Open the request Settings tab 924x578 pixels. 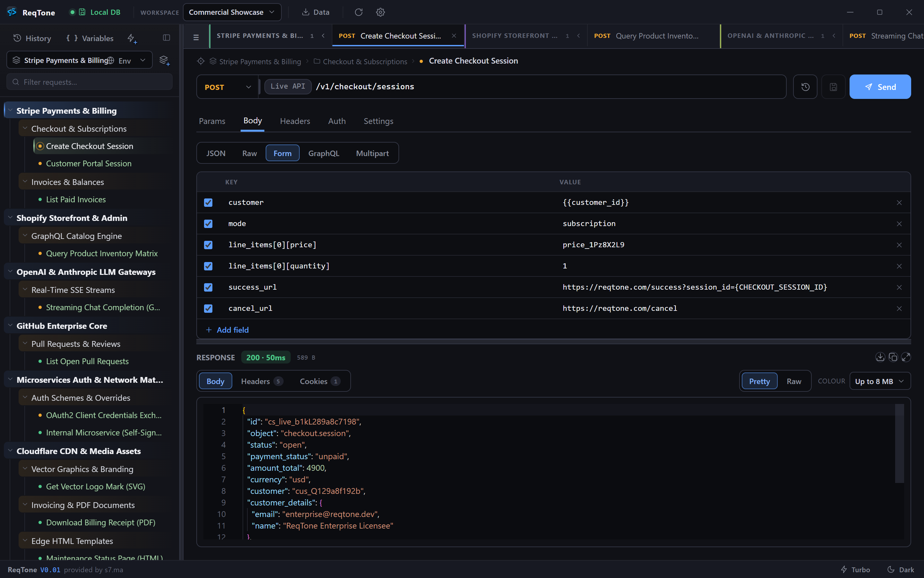point(378,121)
